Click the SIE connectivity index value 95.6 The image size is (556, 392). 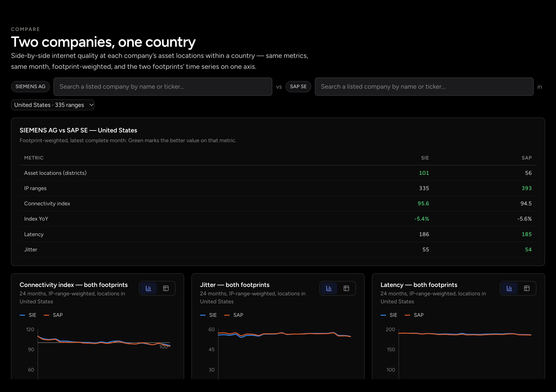[x=423, y=204]
